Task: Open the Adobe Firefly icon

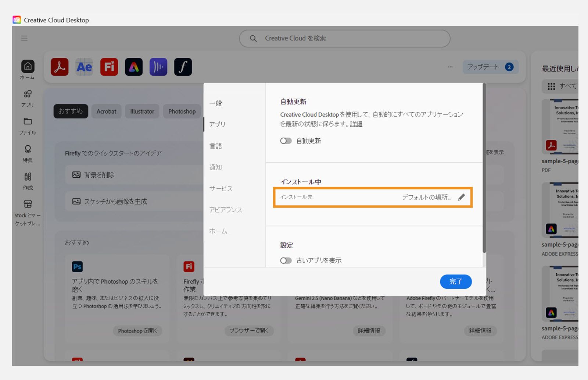Action: 109,67
